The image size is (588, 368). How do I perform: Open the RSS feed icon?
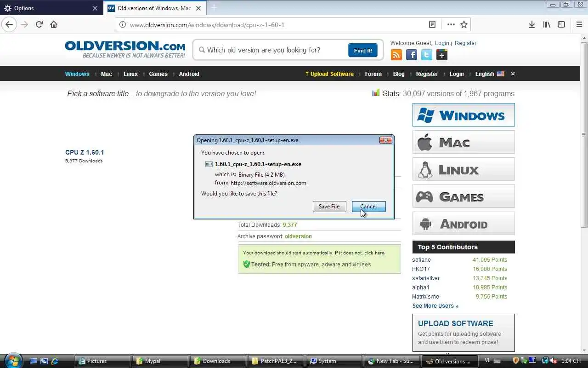pos(396,55)
